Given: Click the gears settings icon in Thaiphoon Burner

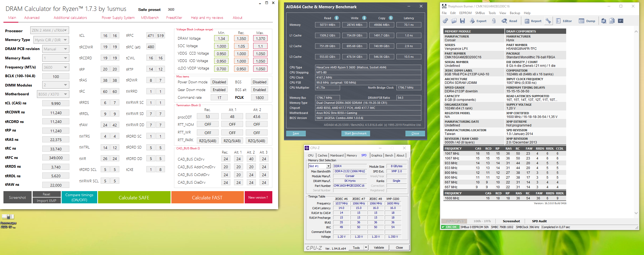Looking at the screenshot, I should (x=446, y=21).
